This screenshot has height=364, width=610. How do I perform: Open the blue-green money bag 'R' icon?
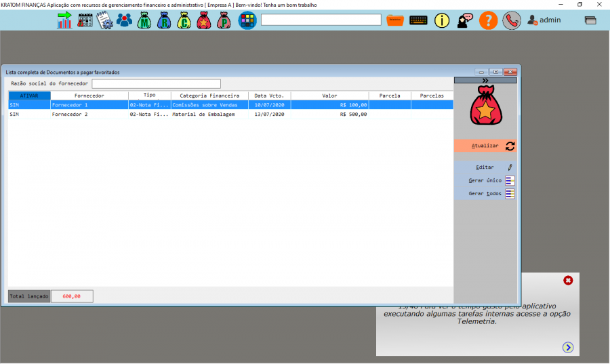click(x=164, y=20)
